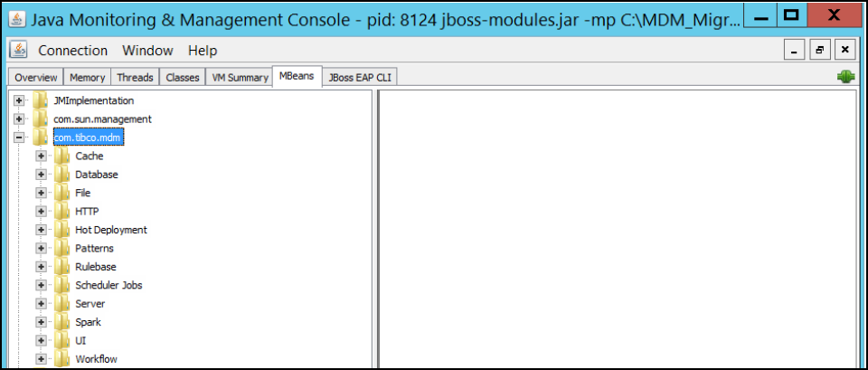Screen dimensions: 868x370
Task: Expand the UI node
Action: coord(41,341)
